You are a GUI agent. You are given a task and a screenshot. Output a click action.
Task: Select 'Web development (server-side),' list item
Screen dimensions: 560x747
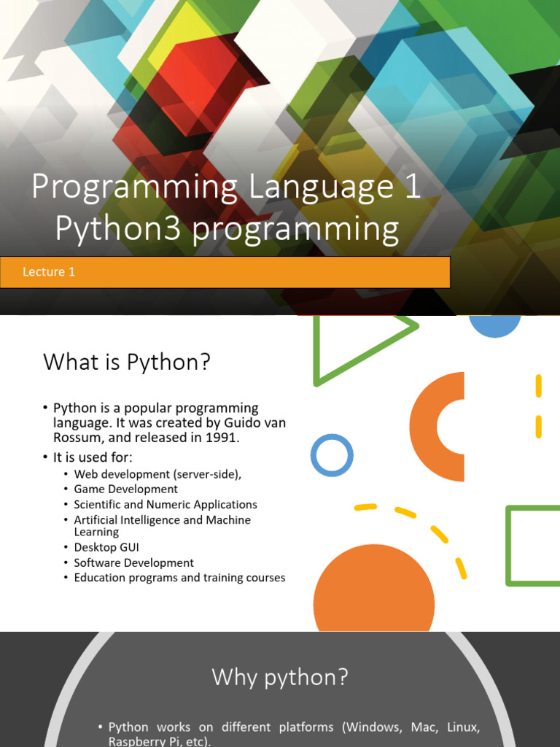click(157, 474)
